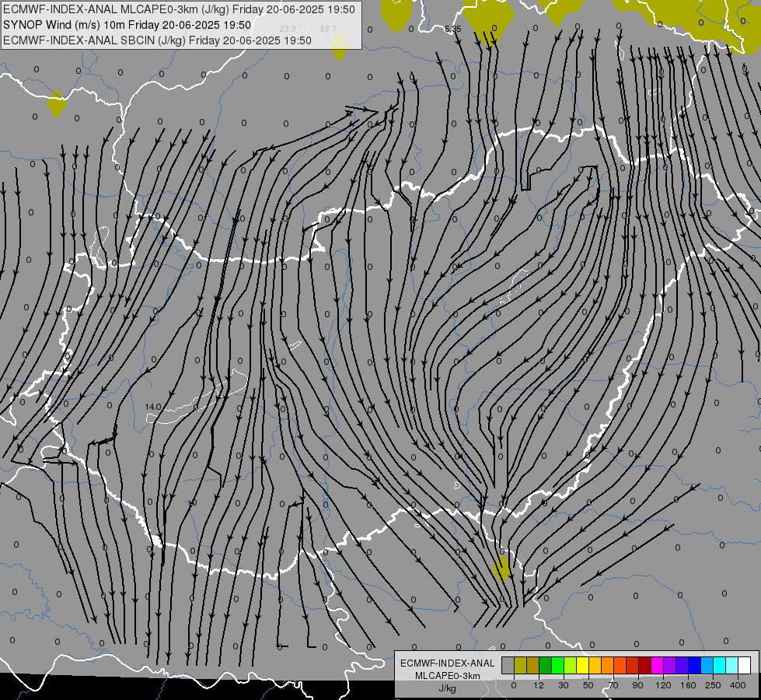This screenshot has height=700, width=761.
Task: Click the legend text MLCAPE0-3km
Action: pyautogui.click(x=448, y=676)
